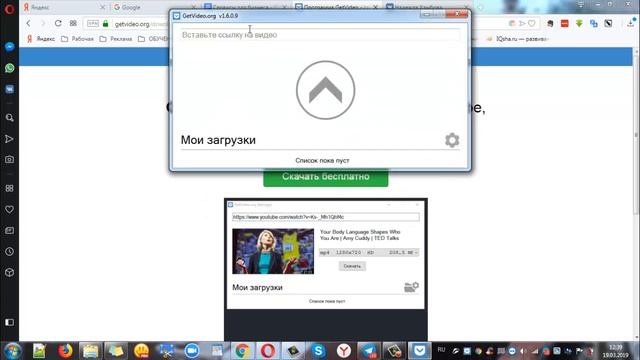This screenshot has height=360, width=640.
Task: Open the Рабочая bookmarks folder
Action: pyautogui.click(x=78, y=39)
